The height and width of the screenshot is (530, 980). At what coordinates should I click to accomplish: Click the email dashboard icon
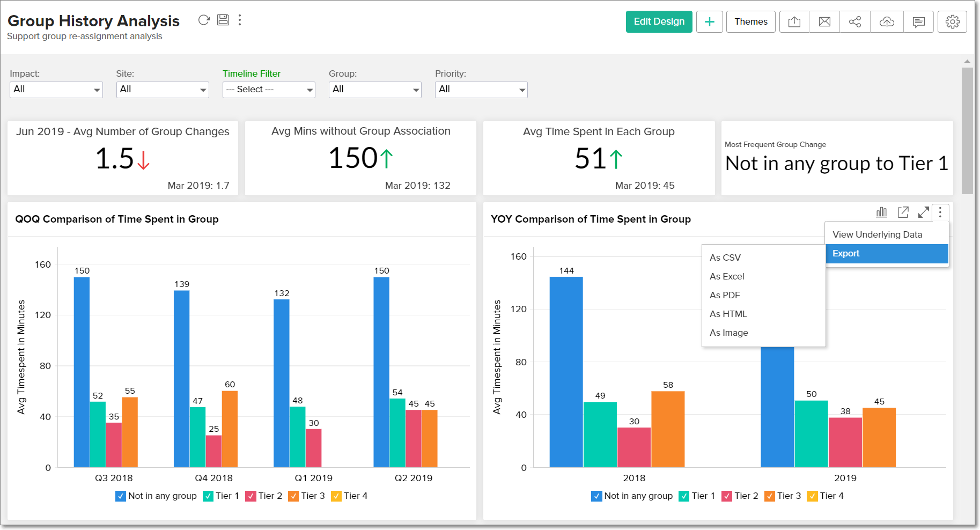point(824,21)
